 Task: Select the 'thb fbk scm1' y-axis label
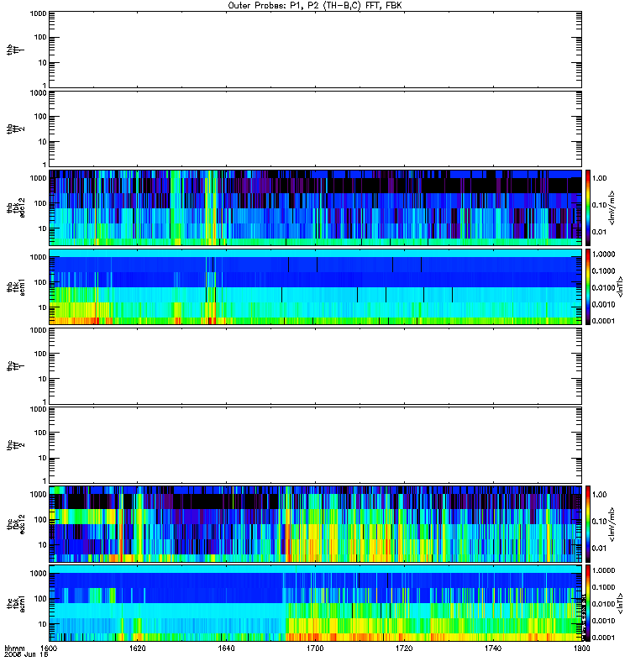point(15,286)
